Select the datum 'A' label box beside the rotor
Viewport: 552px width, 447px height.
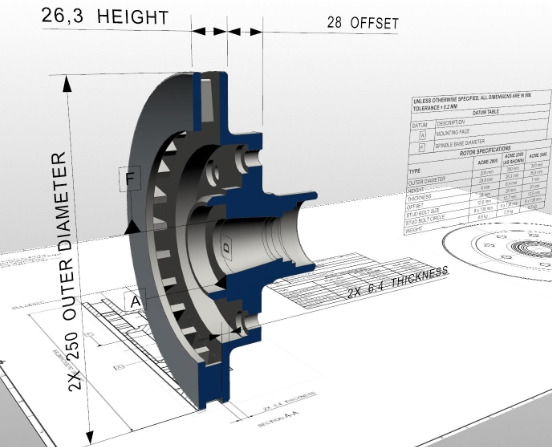(135, 301)
